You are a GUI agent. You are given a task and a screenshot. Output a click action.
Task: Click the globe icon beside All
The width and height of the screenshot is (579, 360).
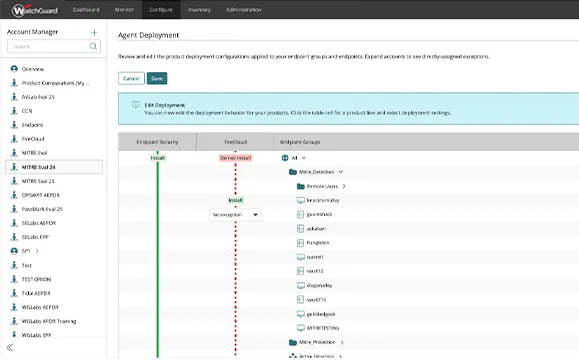click(285, 158)
